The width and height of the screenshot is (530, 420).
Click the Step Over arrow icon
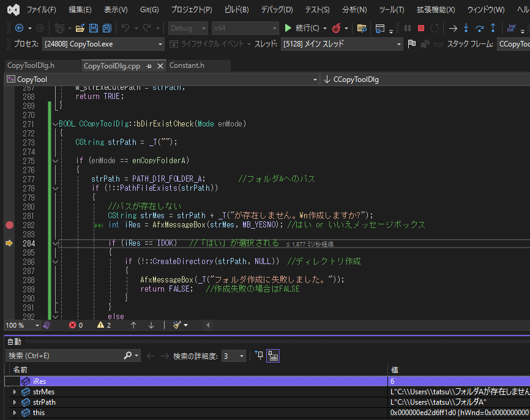click(480, 28)
